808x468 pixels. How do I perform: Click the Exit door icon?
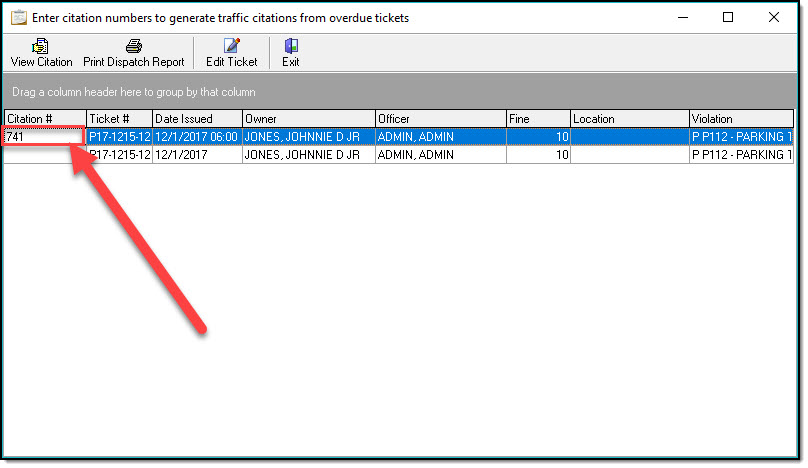click(x=290, y=46)
